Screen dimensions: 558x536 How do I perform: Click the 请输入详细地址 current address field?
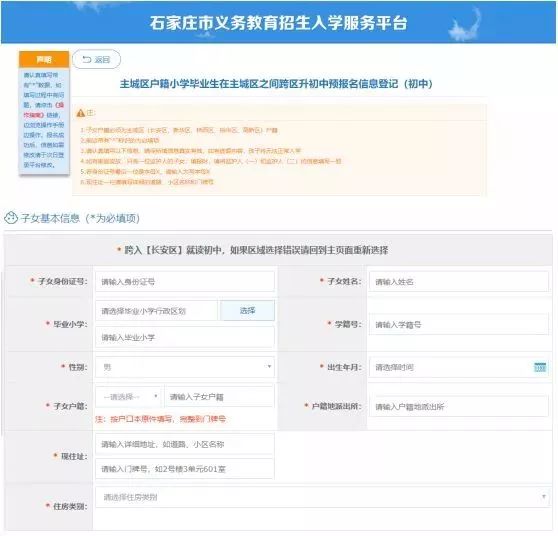point(185,444)
